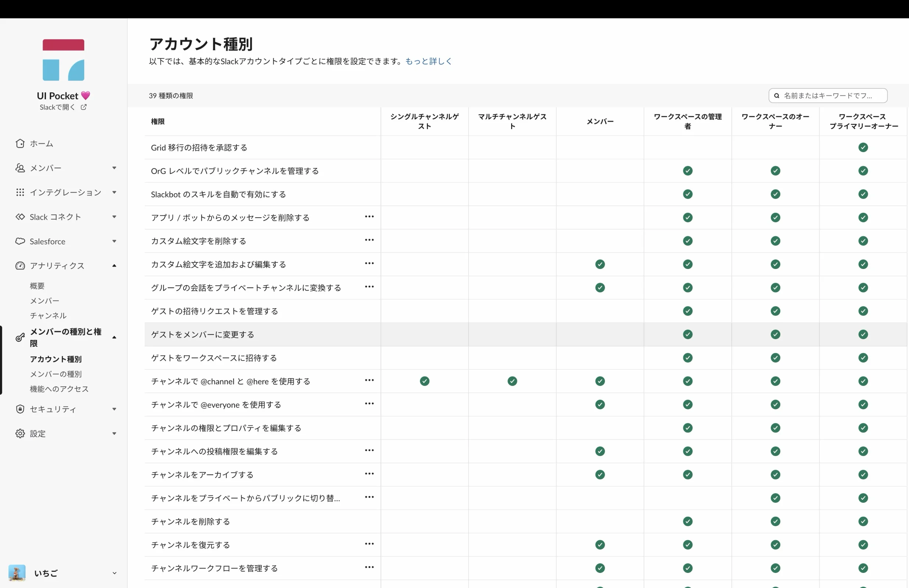Select the チャンネルの権限とプロパティを編集する row label
Viewport: 909px width, 588px height.
[x=226, y=428]
